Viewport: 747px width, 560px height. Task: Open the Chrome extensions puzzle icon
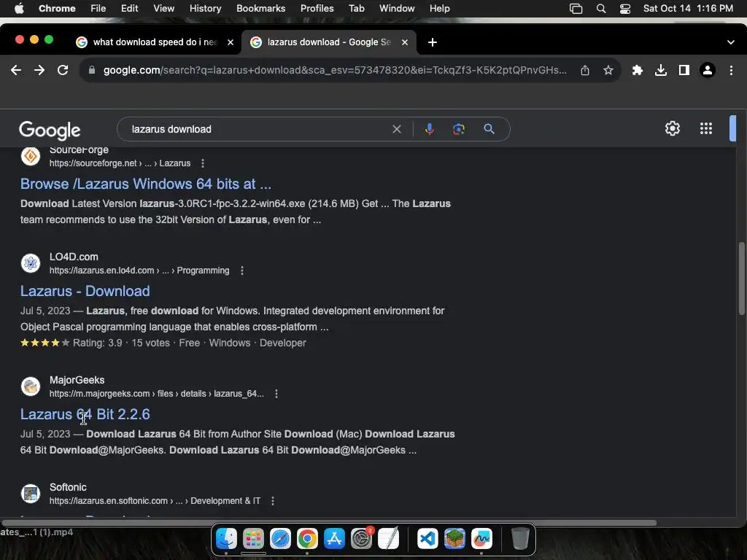637,70
